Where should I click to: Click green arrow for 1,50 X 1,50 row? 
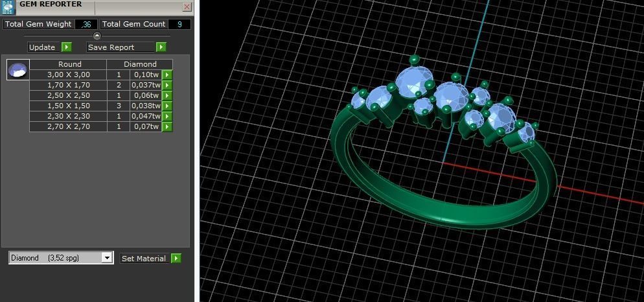tap(167, 106)
